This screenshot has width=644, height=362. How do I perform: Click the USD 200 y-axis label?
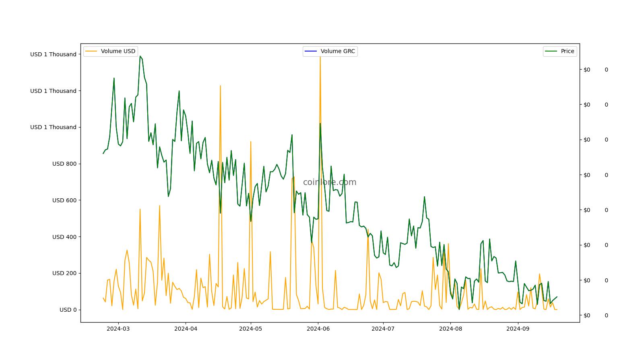[x=64, y=273]
